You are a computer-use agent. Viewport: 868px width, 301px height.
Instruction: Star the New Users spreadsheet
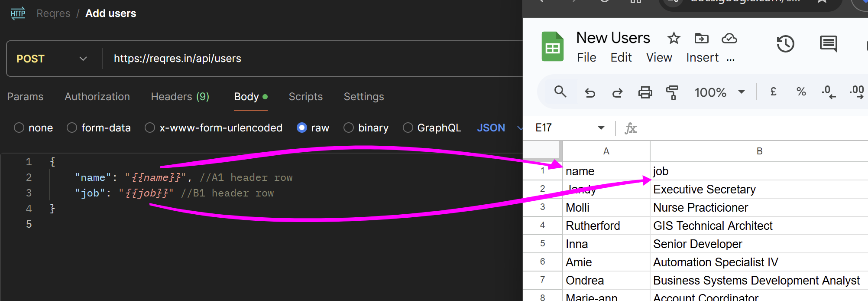[674, 38]
